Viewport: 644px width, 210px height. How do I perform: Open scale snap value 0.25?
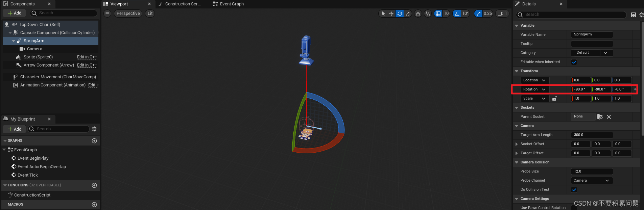click(x=488, y=14)
